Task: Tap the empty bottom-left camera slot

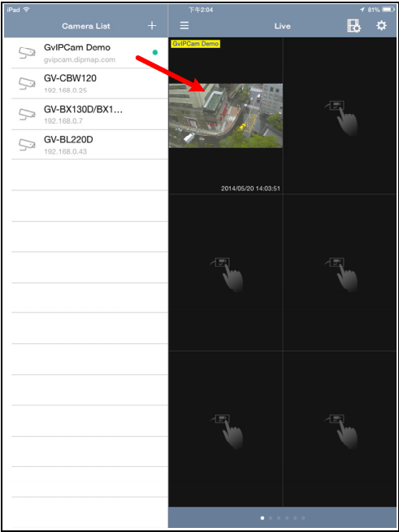Action: (x=226, y=429)
